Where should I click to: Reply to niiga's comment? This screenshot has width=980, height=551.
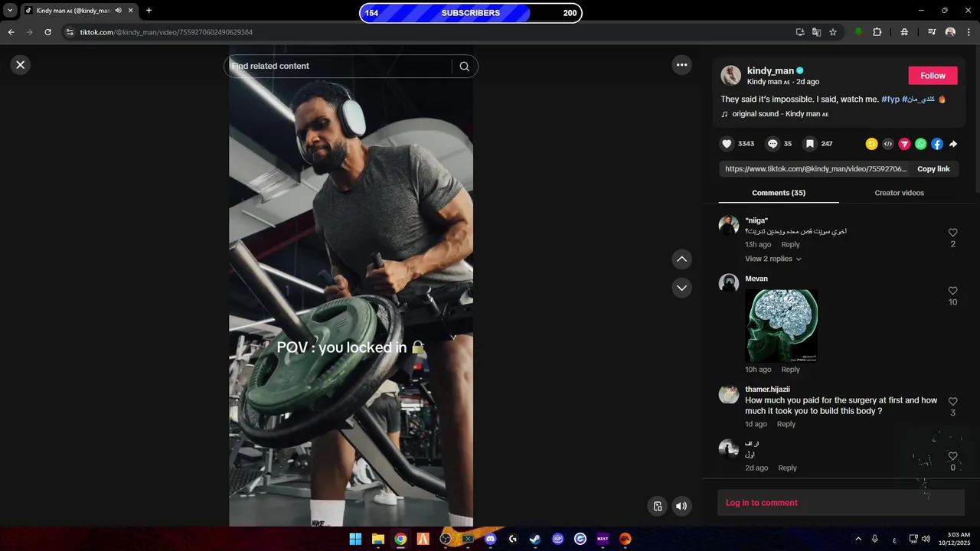(x=790, y=245)
